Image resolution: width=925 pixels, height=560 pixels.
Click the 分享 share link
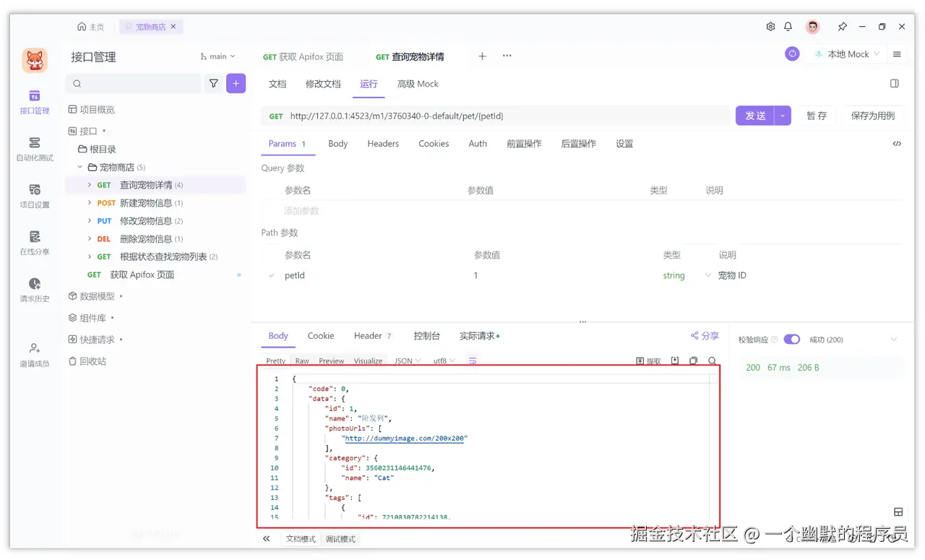click(705, 336)
